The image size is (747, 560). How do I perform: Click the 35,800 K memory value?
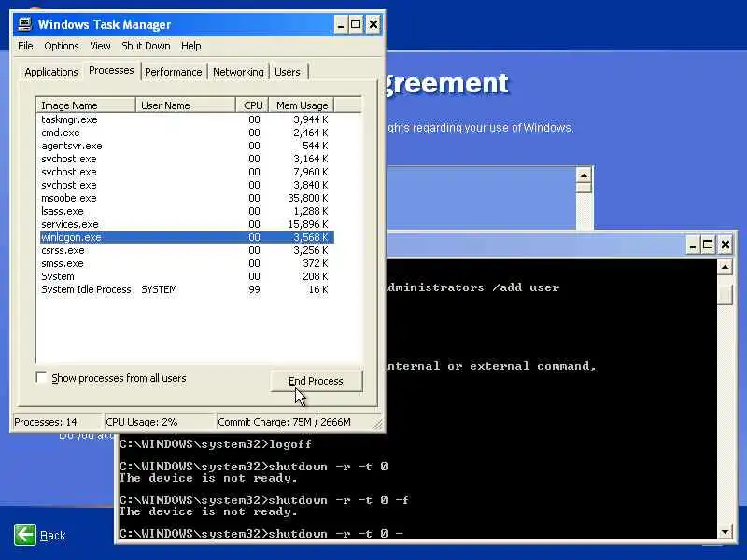308,198
